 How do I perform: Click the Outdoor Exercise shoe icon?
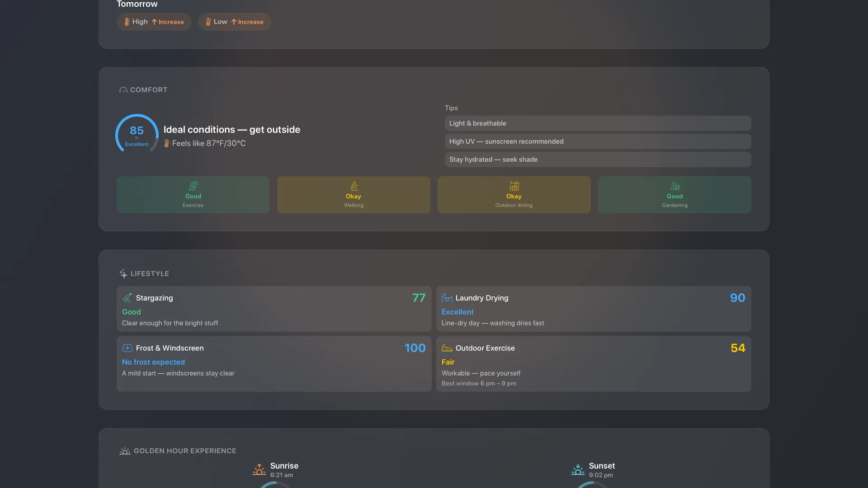(447, 348)
